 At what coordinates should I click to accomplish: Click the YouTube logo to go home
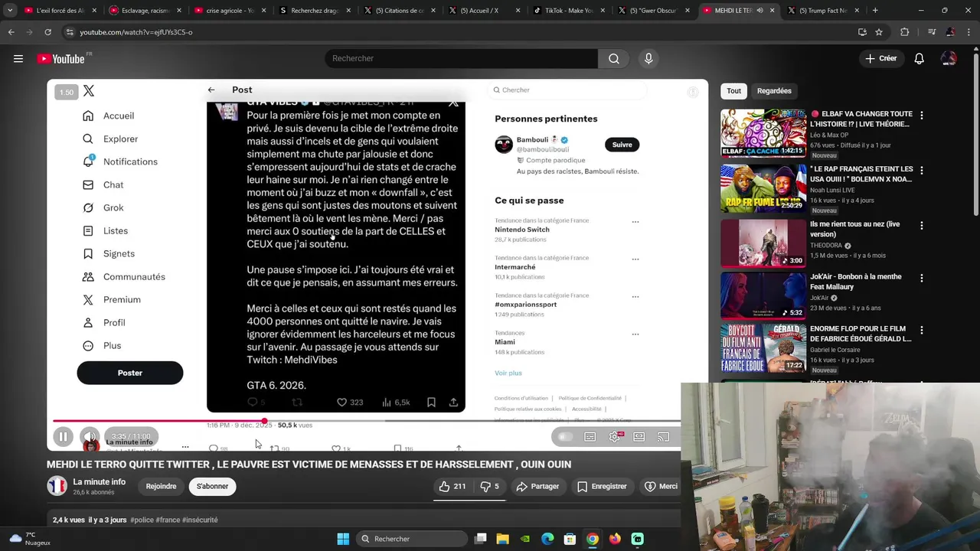(x=62, y=58)
